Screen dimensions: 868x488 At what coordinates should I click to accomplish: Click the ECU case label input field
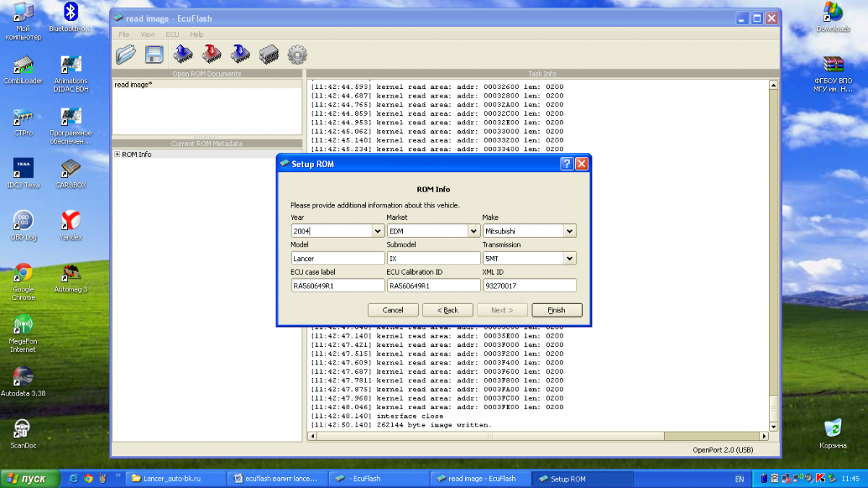click(x=338, y=286)
